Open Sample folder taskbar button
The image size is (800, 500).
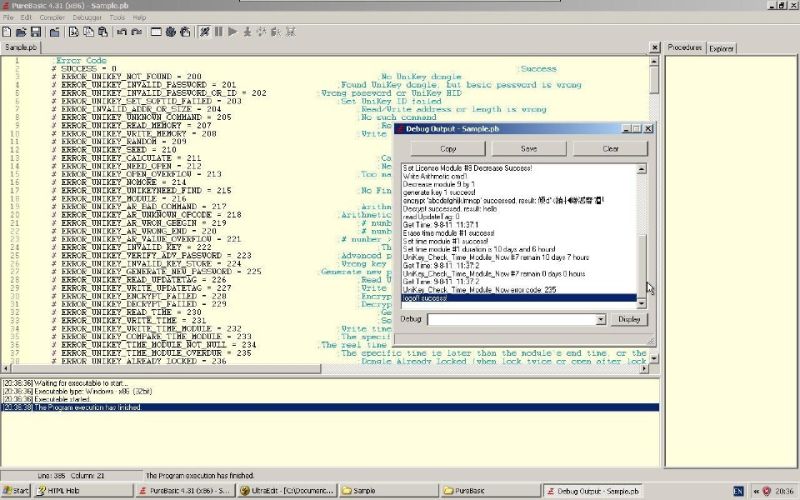[388, 491]
